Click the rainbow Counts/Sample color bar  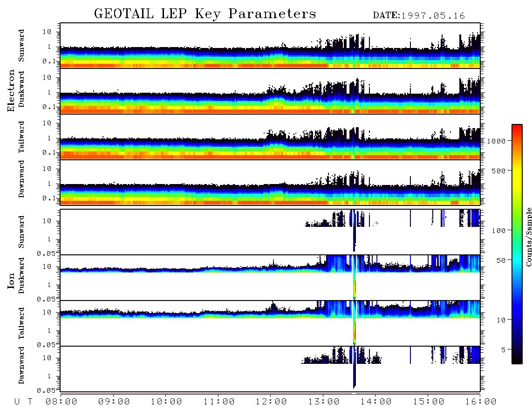point(517,244)
